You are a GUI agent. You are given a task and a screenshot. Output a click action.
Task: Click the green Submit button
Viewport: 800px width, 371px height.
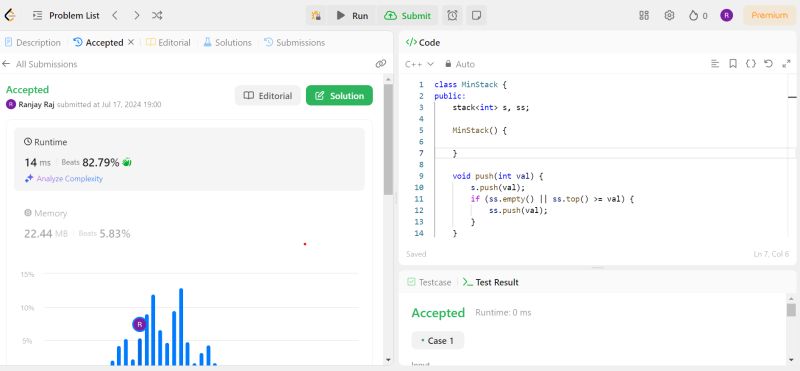pyautogui.click(x=408, y=16)
